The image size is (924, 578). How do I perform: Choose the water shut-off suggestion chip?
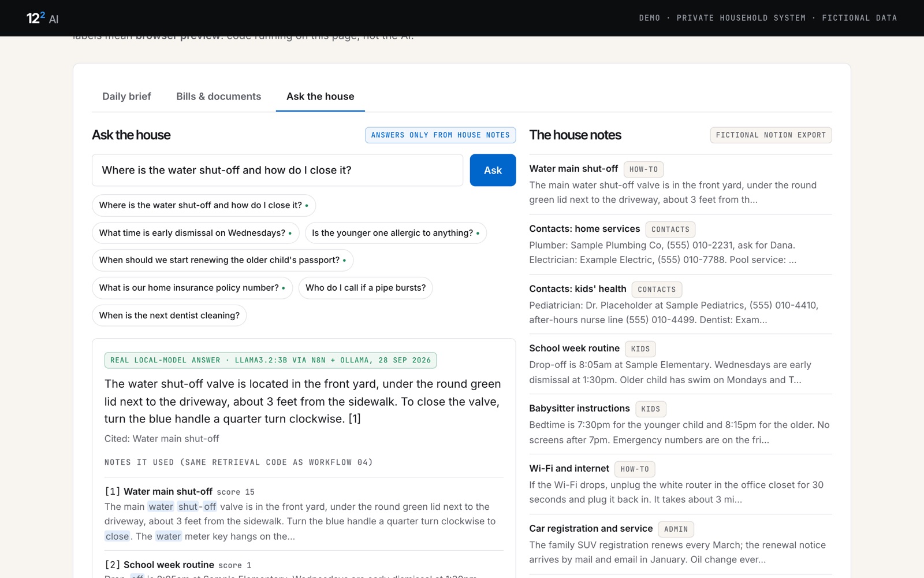tap(204, 205)
